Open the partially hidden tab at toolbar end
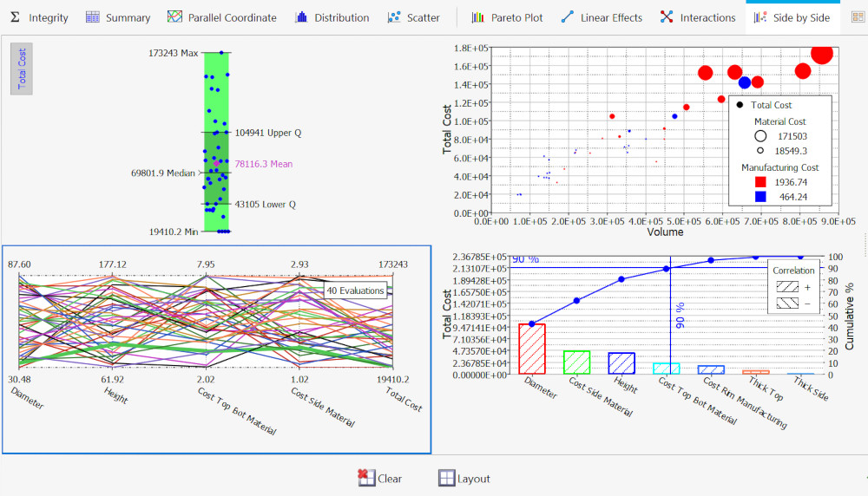Viewport: 868px width, 496px height. pyautogui.click(x=858, y=17)
